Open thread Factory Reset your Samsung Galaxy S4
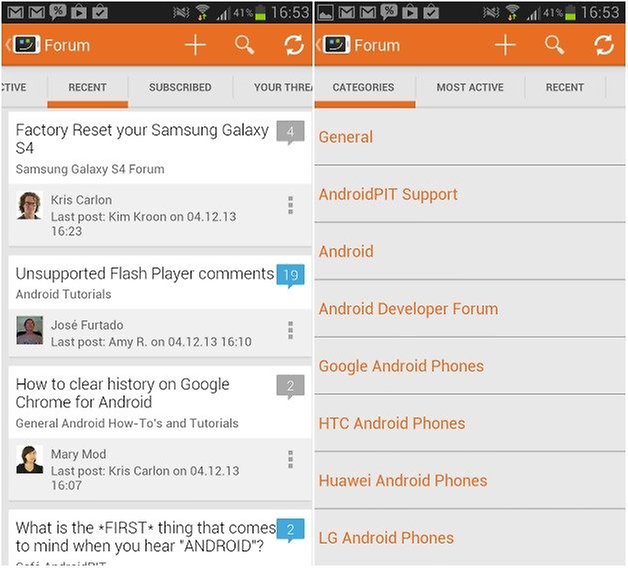 (x=142, y=139)
